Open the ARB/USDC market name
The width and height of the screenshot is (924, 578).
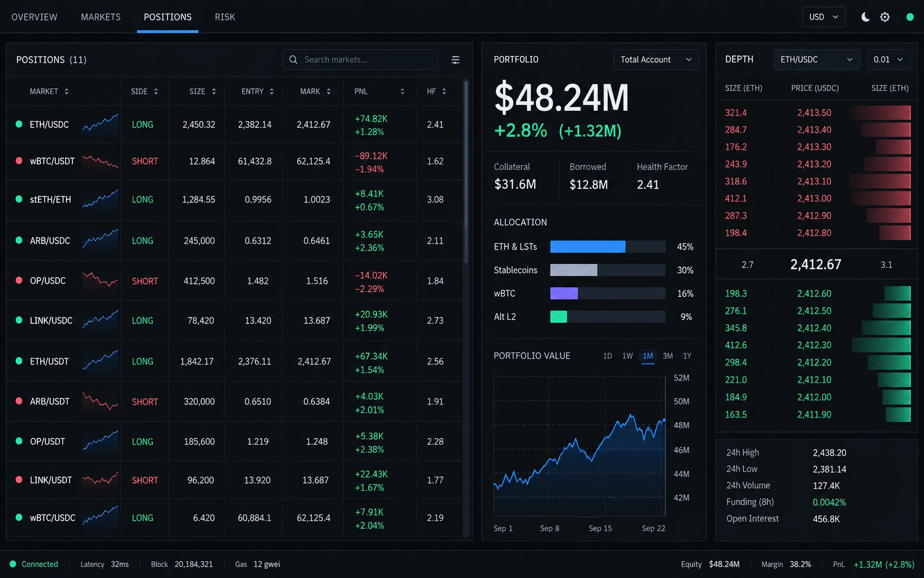point(50,241)
